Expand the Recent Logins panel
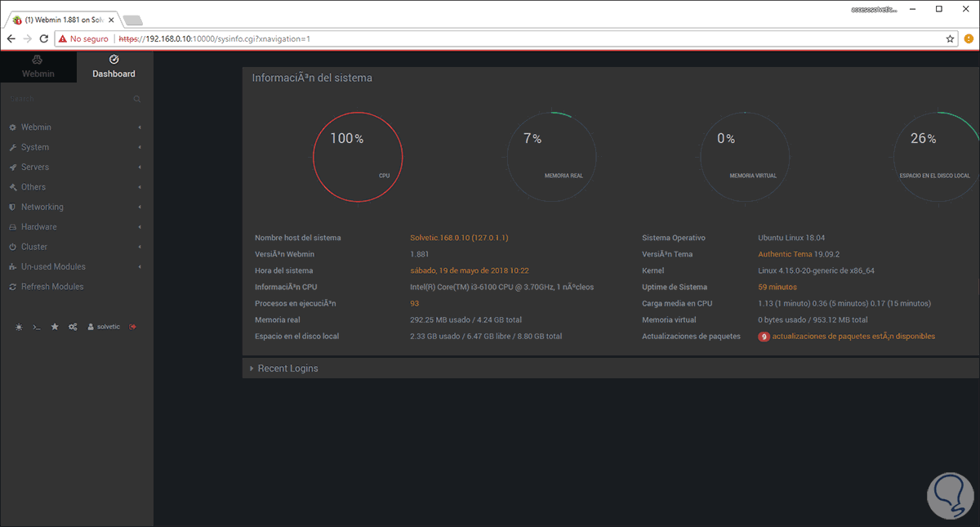Screen dimensions: 980x527 pyautogui.click(x=611, y=368)
